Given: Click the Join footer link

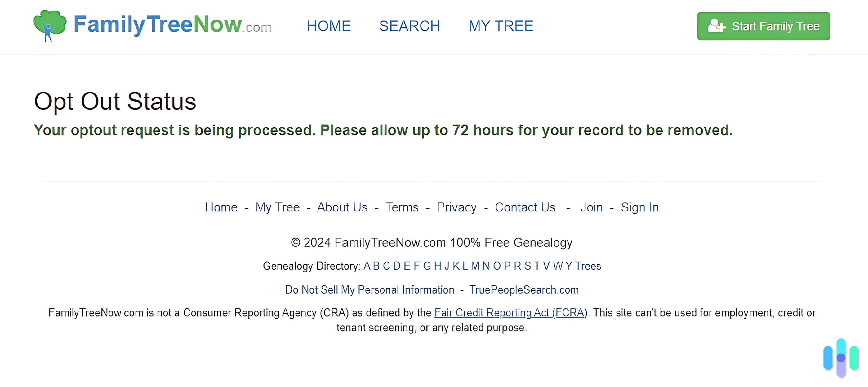Looking at the screenshot, I should pyautogui.click(x=591, y=207).
